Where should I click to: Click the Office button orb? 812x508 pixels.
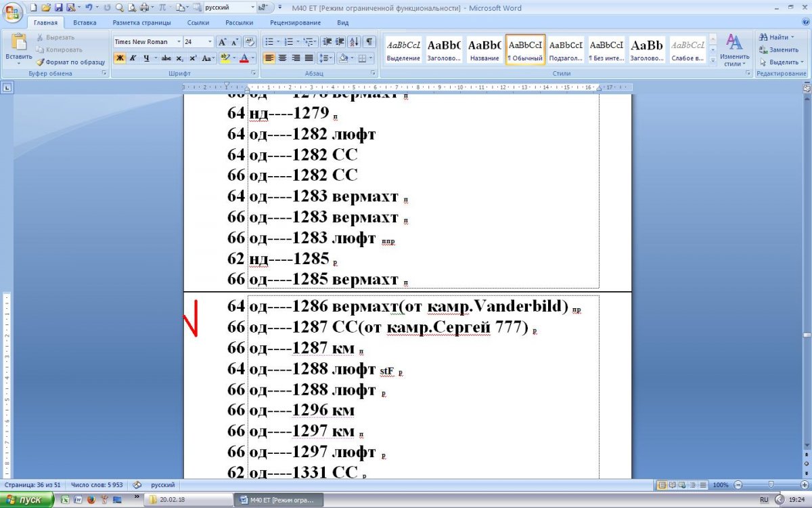click(13, 12)
